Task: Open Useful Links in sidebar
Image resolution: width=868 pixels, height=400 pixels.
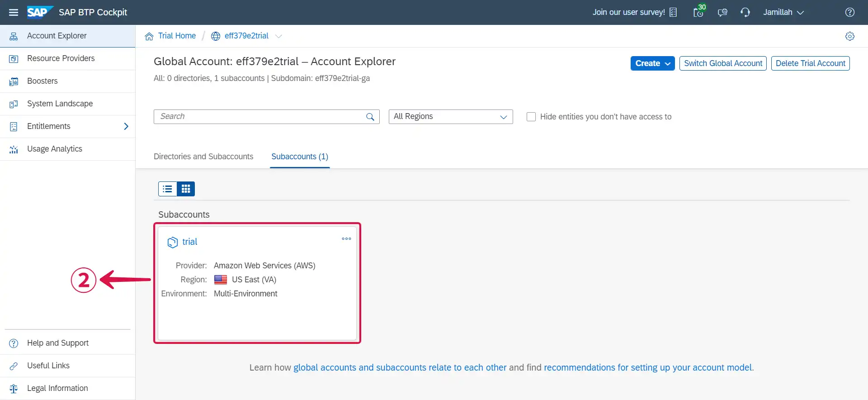Action: pos(67,366)
